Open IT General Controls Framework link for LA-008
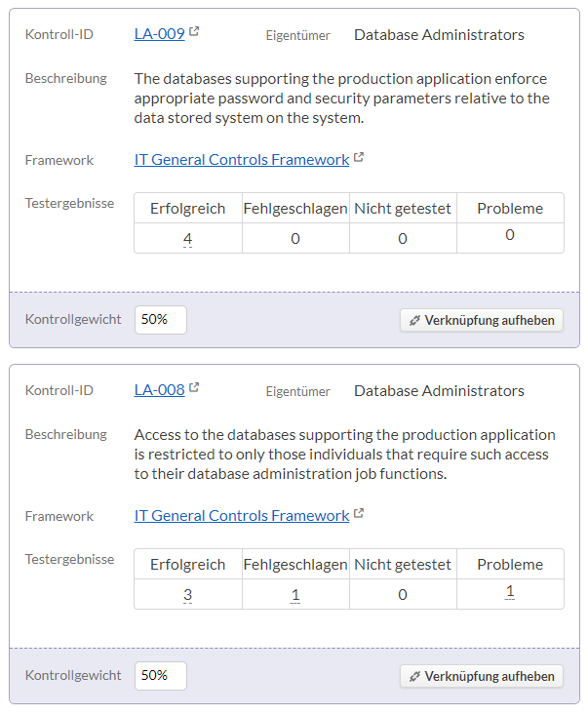This screenshot has height=715, width=588. click(x=242, y=516)
